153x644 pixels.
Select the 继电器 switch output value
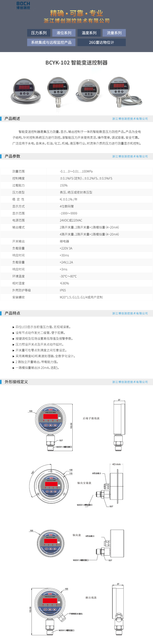[64, 241]
